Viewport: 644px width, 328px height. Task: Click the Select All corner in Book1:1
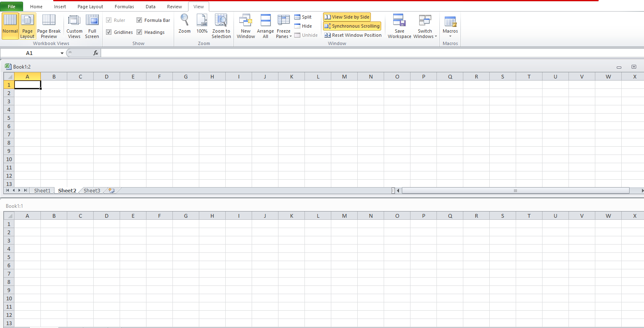click(9, 216)
